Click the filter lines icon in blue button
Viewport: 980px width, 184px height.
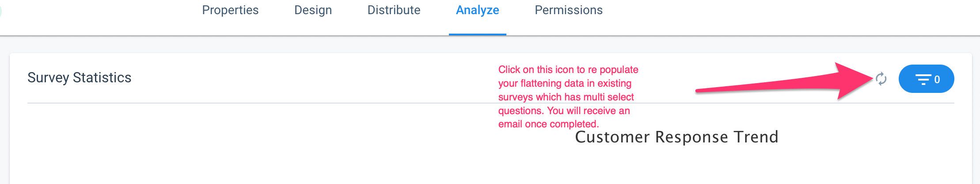pyautogui.click(x=923, y=79)
